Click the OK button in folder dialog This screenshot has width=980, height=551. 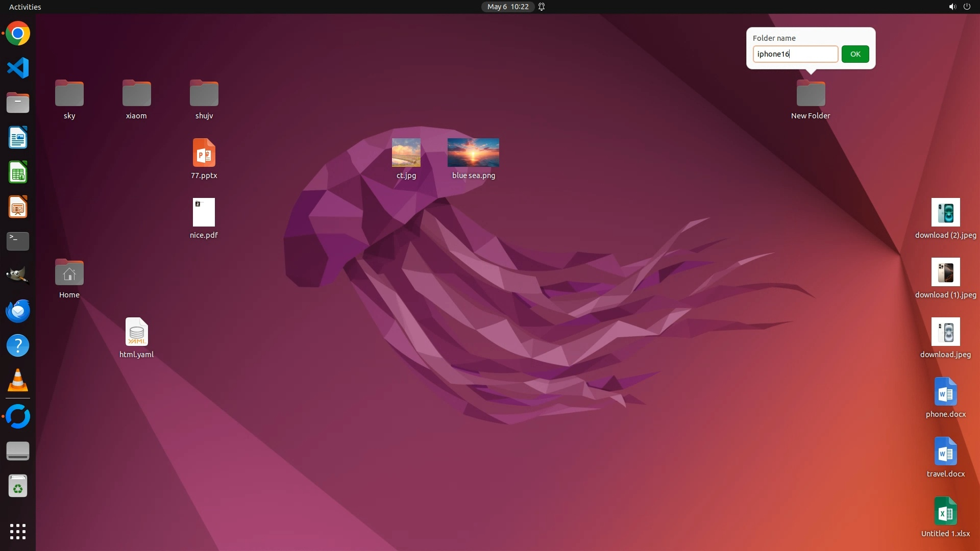[855, 54]
